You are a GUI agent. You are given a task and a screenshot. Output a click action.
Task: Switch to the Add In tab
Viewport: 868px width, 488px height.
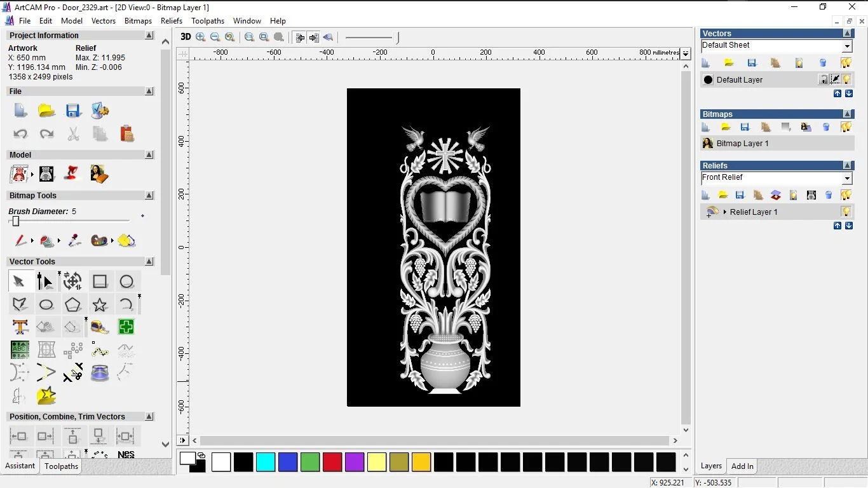742,466
